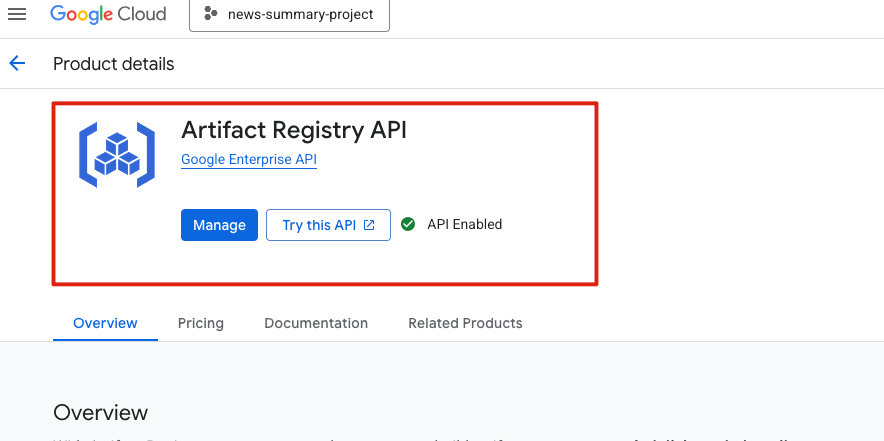Open the Documentation tab
884x441 pixels.
coord(316,323)
